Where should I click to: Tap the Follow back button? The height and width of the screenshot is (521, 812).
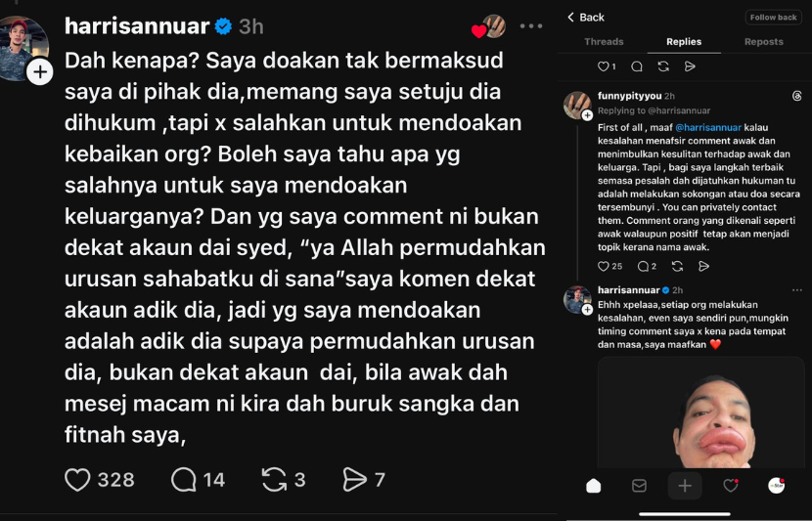click(x=773, y=17)
